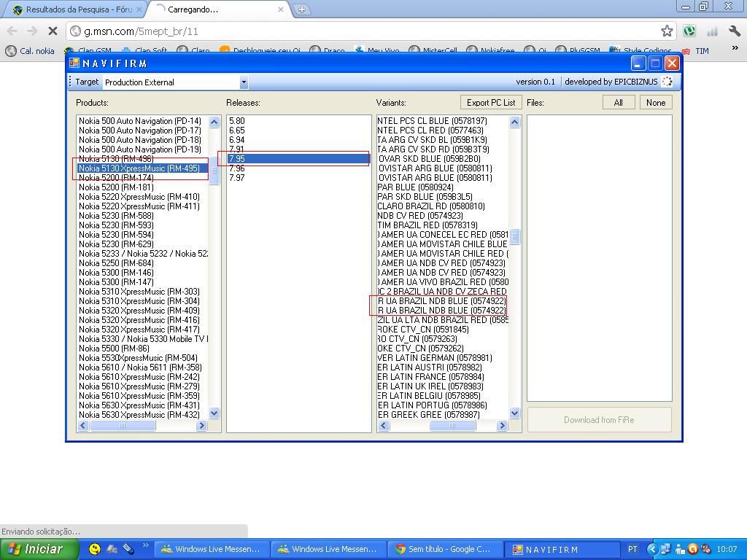
Task: Open the Cal. nokia bookmark
Action: tap(30, 51)
